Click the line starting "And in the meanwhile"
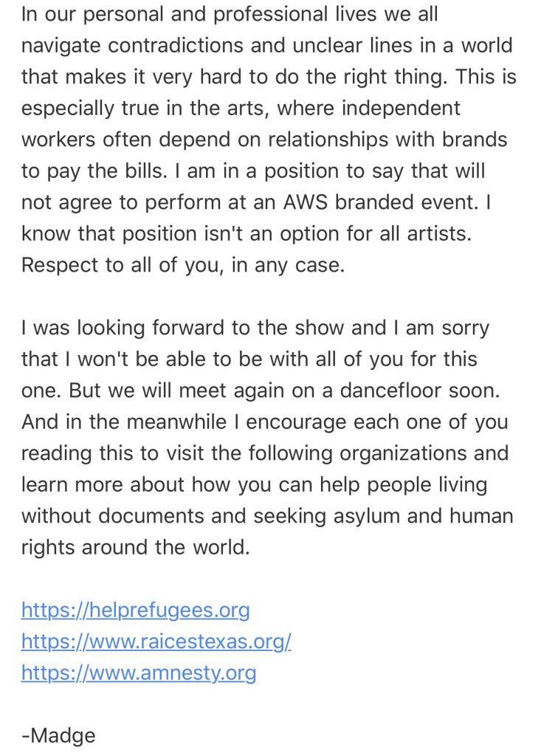This screenshot has width=541, height=756. point(266,422)
